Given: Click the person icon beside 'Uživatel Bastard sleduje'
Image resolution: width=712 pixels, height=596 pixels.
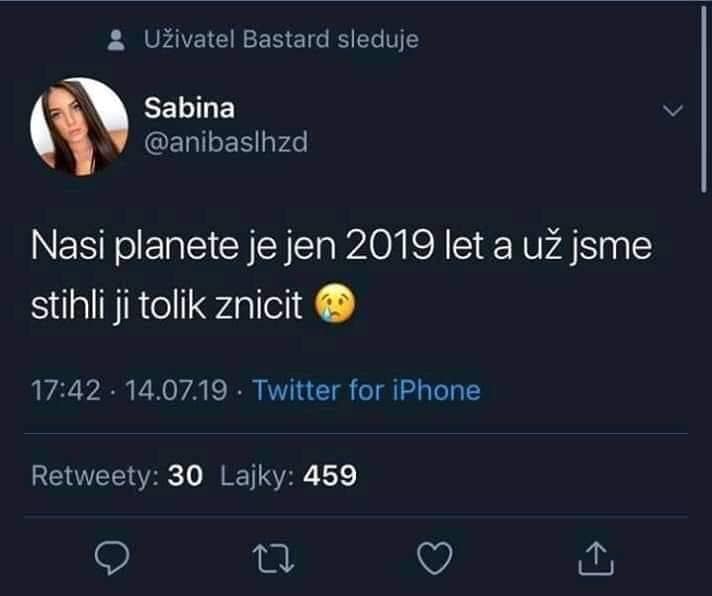Looking at the screenshot, I should 116,40.
